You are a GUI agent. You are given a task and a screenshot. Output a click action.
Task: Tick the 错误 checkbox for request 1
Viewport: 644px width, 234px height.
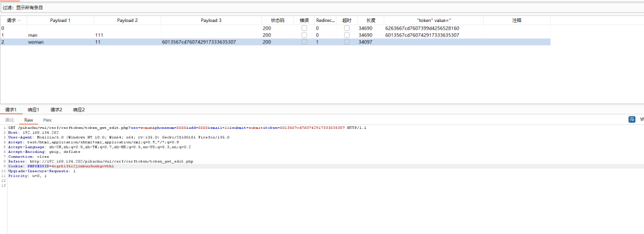tap(304, 35)
